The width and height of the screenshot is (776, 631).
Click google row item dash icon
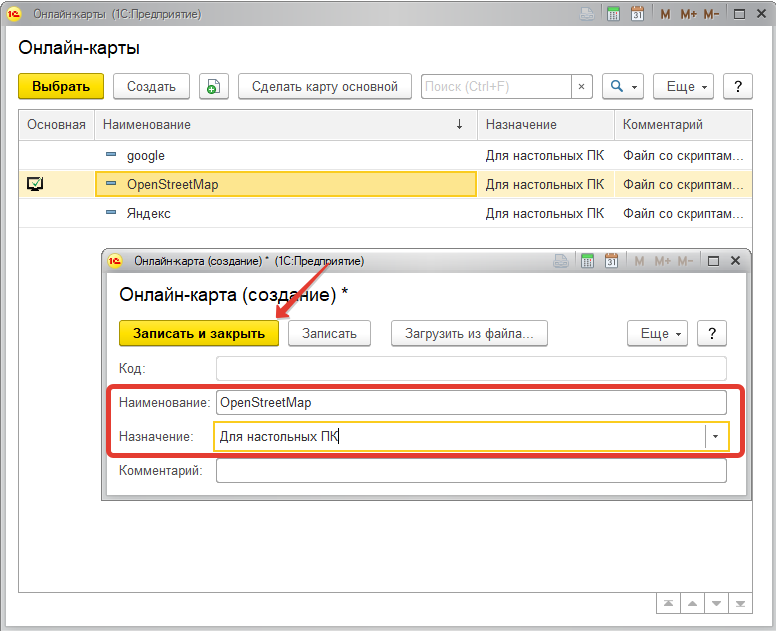pos(111,154)
